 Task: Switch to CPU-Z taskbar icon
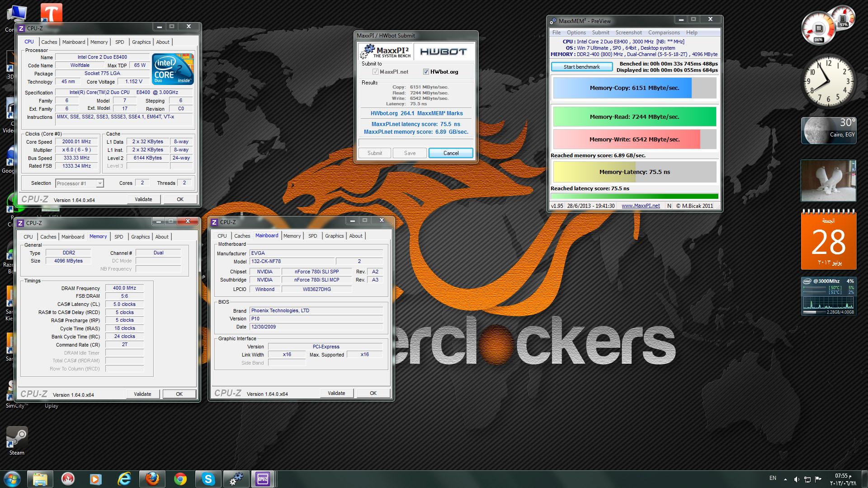pos(263,479)
